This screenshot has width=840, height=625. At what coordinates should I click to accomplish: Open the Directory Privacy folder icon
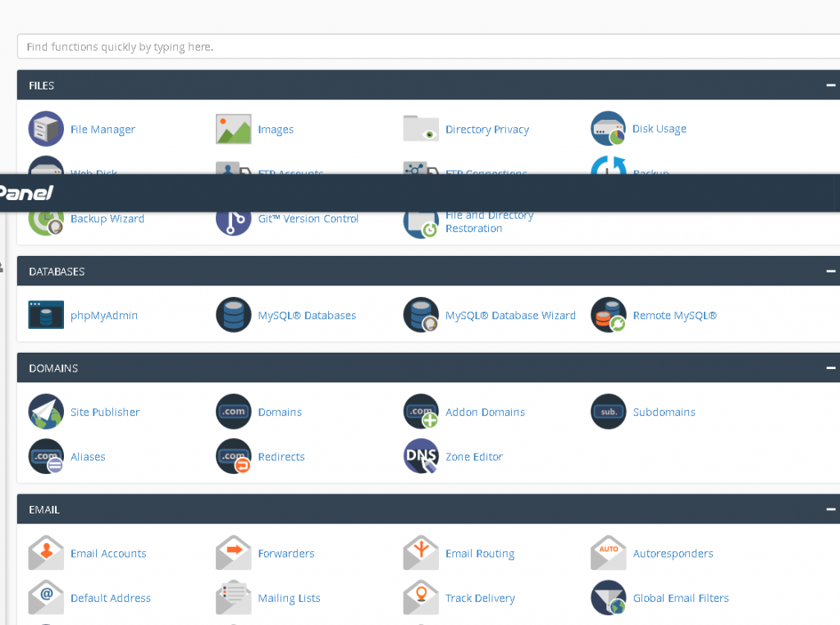421,129
